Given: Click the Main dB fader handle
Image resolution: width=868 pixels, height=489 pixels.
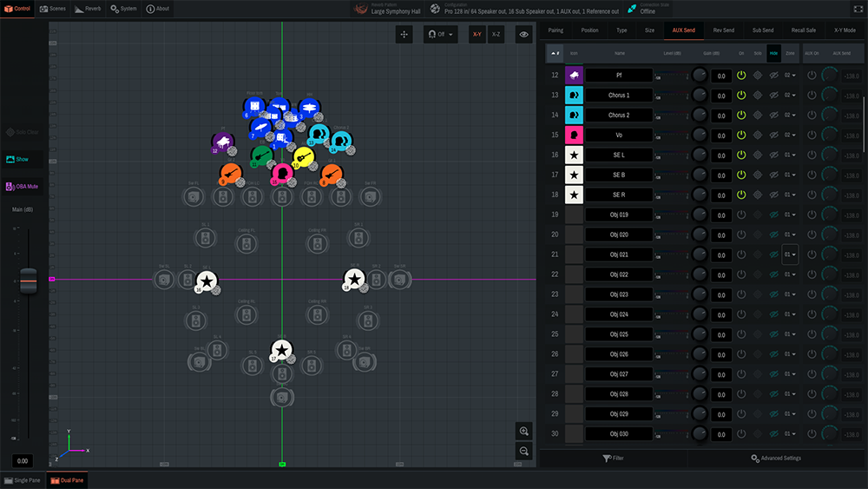Looking at the screenshot, I should 29,281.
